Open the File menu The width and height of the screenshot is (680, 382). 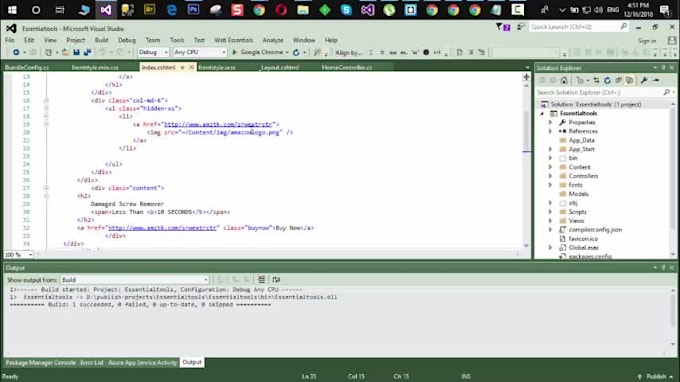pyautogui.click(x=10, y=40)
